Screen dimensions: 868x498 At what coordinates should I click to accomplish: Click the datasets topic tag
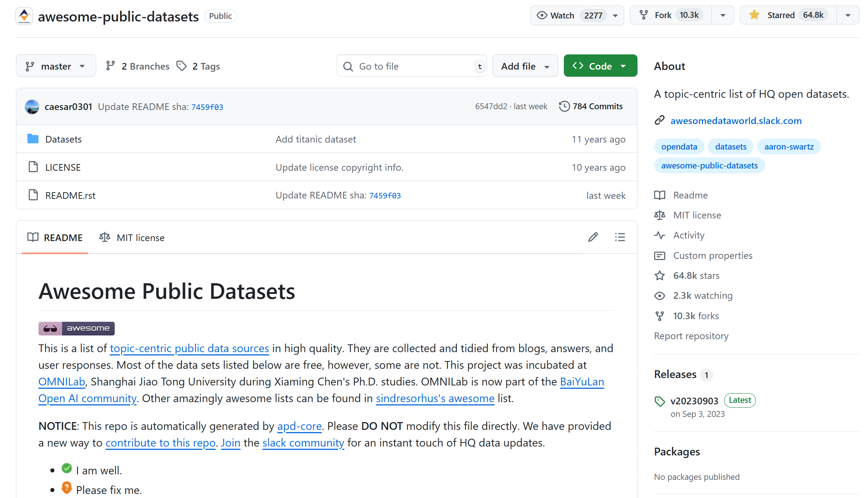[x=730, y=147]
